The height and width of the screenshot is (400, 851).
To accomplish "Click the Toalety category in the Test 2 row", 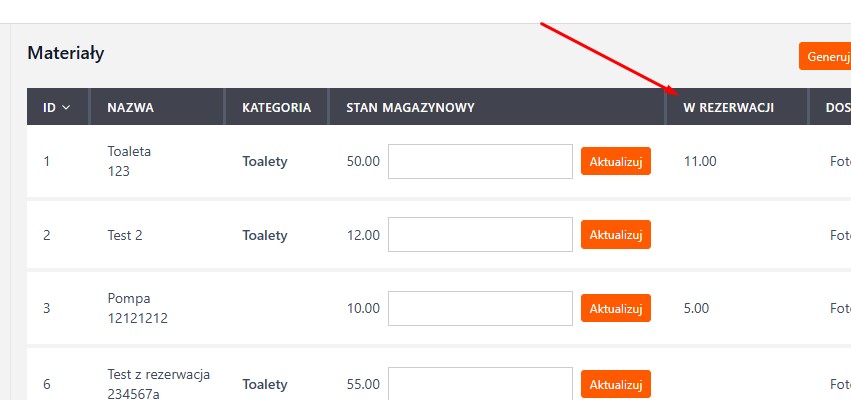I will click(265, 236).
